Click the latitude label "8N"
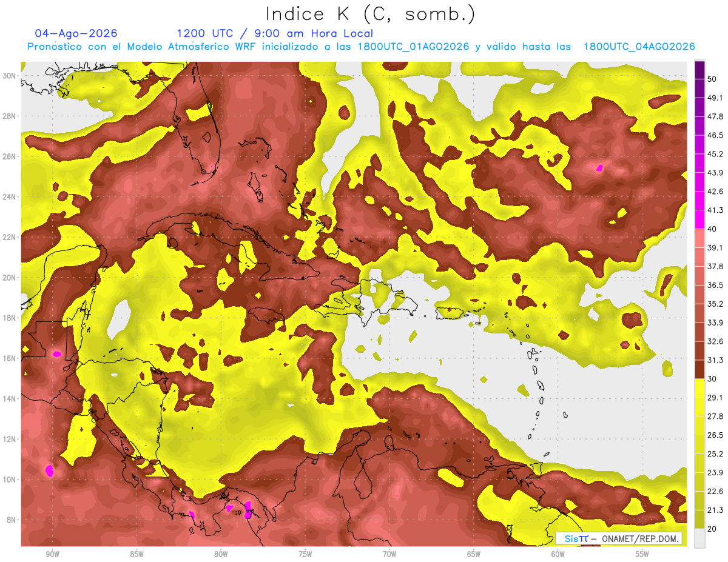Image resolution: width=728 pixels, height=562 pixels. 11,520
